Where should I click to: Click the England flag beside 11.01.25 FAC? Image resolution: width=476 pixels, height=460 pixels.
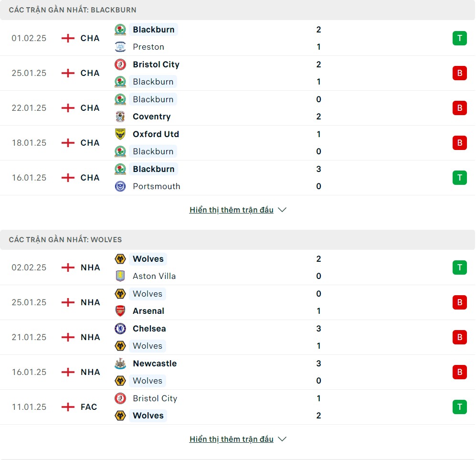point(68,407)
